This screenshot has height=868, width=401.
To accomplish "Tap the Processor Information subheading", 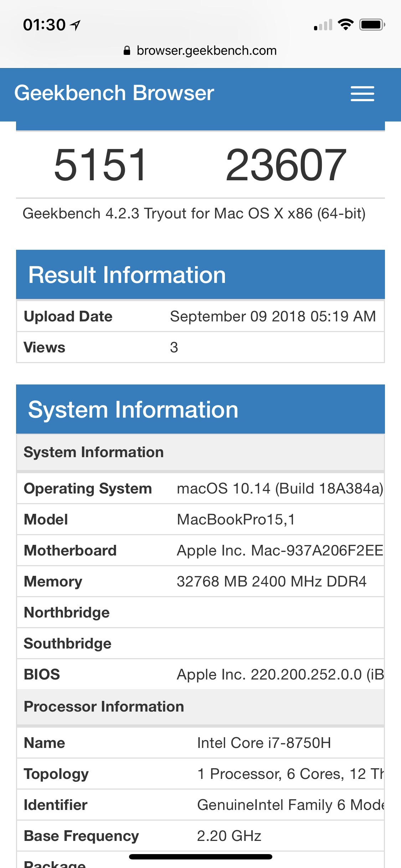I will point(104,707).
